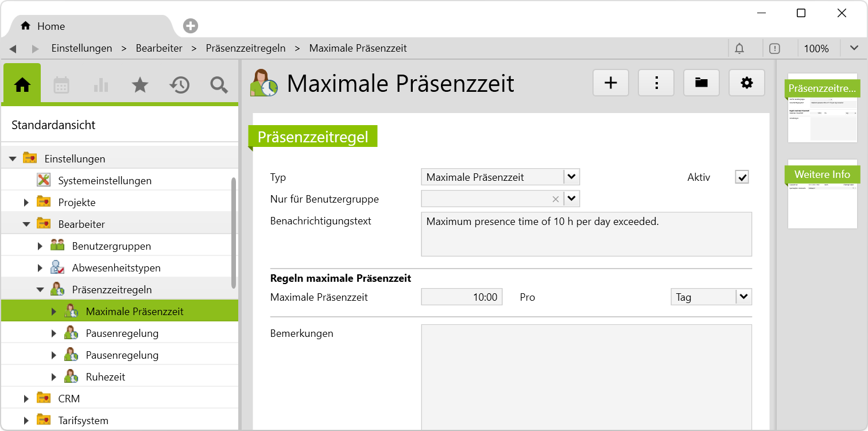Click into the Maximale Präsenzzeit time field

click(462, 297)
